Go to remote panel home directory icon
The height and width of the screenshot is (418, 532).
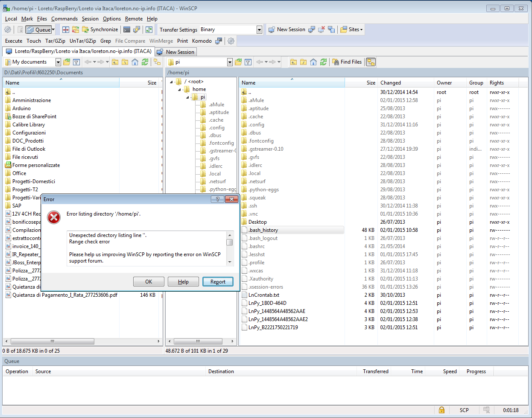[x=313, y=62]
